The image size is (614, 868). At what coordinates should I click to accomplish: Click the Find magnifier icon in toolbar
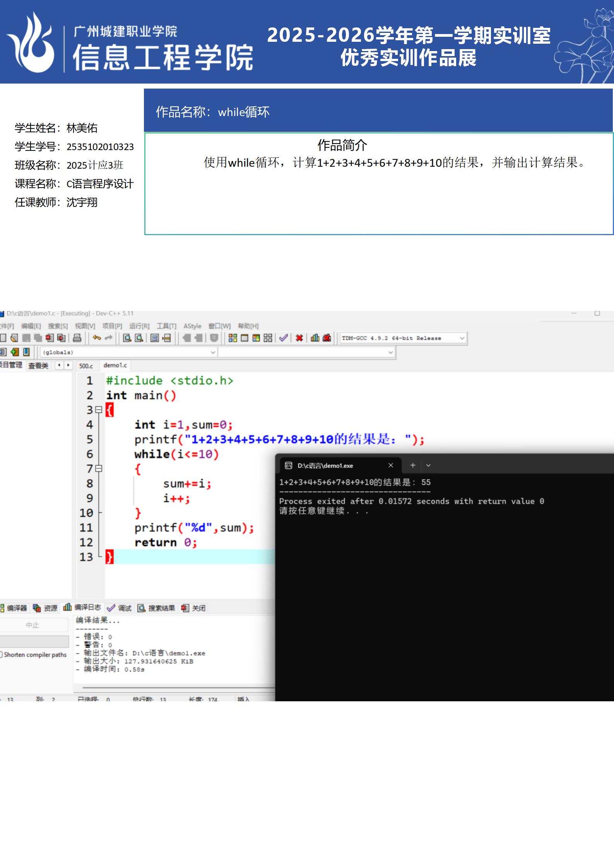[127, 338]
